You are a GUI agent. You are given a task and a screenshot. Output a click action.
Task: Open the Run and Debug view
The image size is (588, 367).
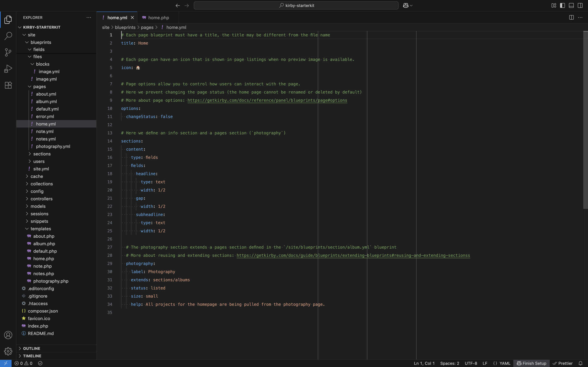[8, 69]
